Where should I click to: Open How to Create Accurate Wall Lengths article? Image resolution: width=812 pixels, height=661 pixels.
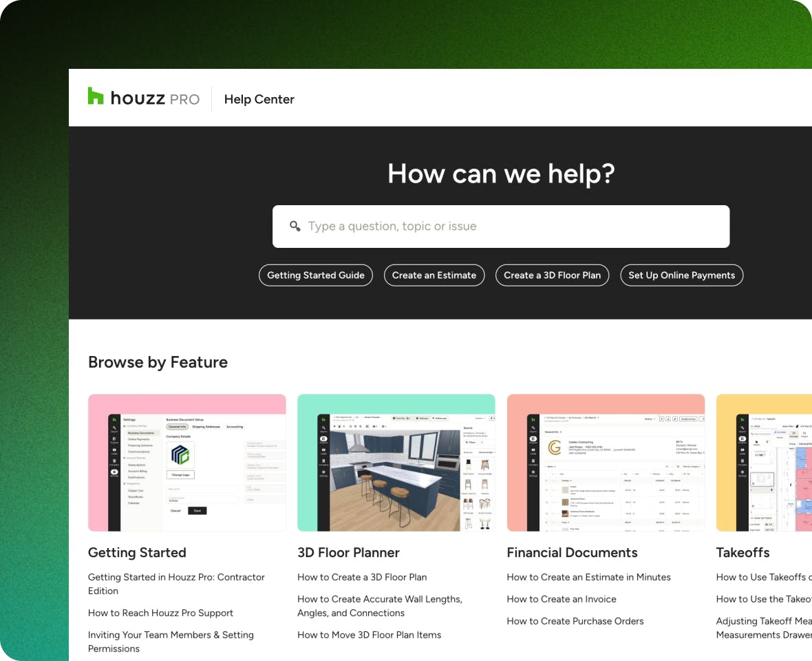(x=380, y=605)
